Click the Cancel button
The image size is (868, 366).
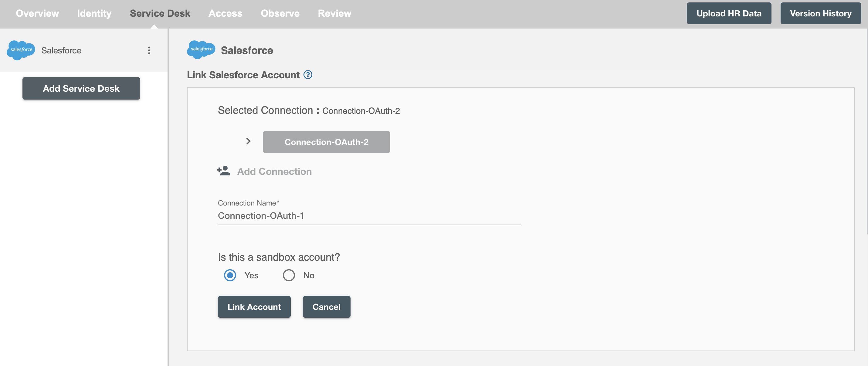[327, 307]
